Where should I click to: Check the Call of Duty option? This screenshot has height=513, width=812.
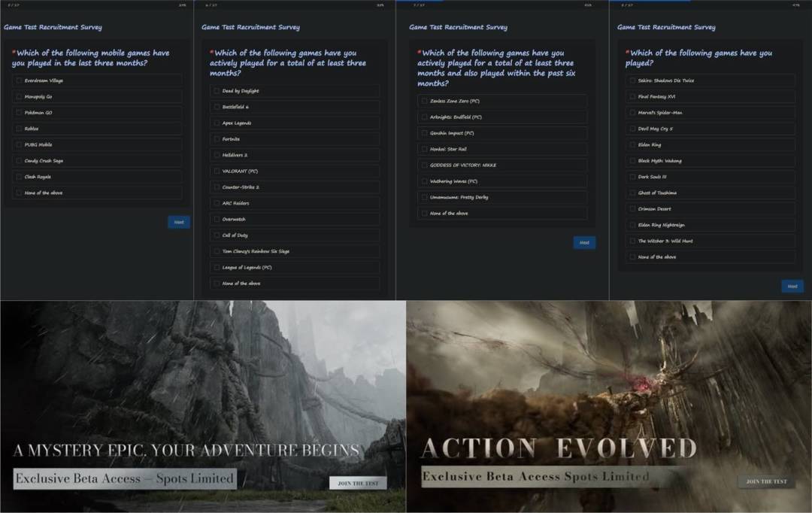[x=295, y=235]
